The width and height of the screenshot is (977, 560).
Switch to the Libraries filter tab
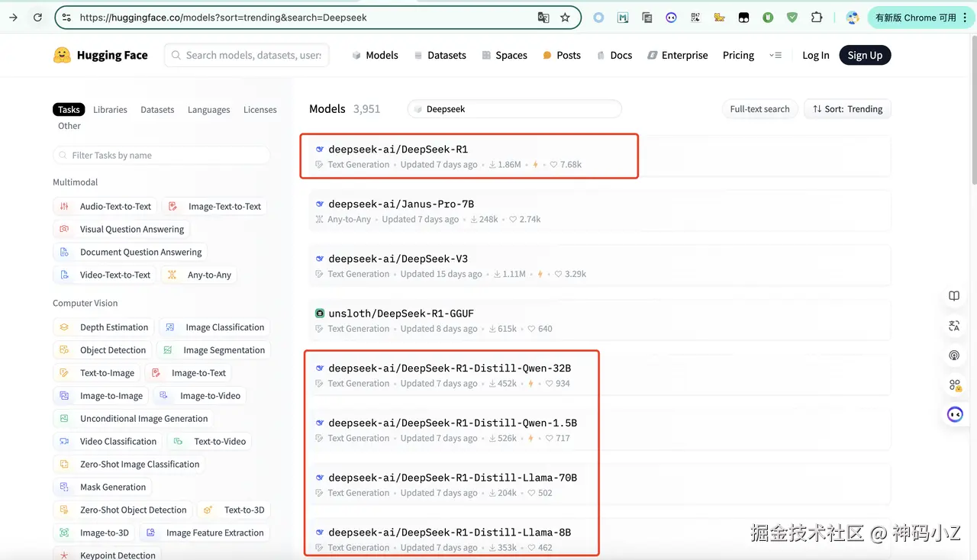click(110, 110)
